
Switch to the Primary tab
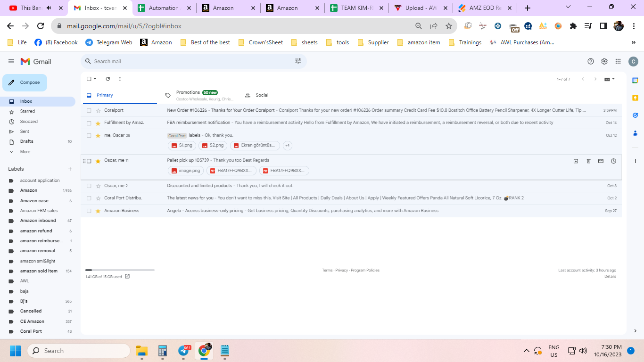(x=119, y=95)
